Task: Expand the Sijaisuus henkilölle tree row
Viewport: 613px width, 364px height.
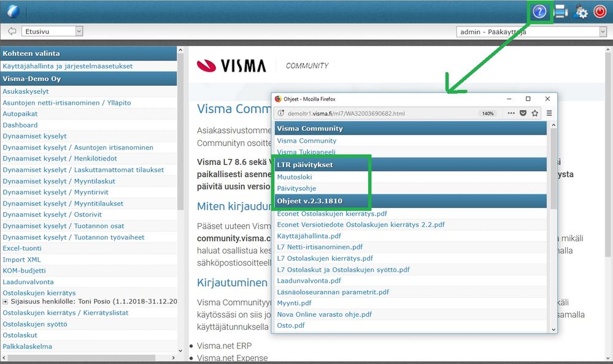Action: point(5,301)
